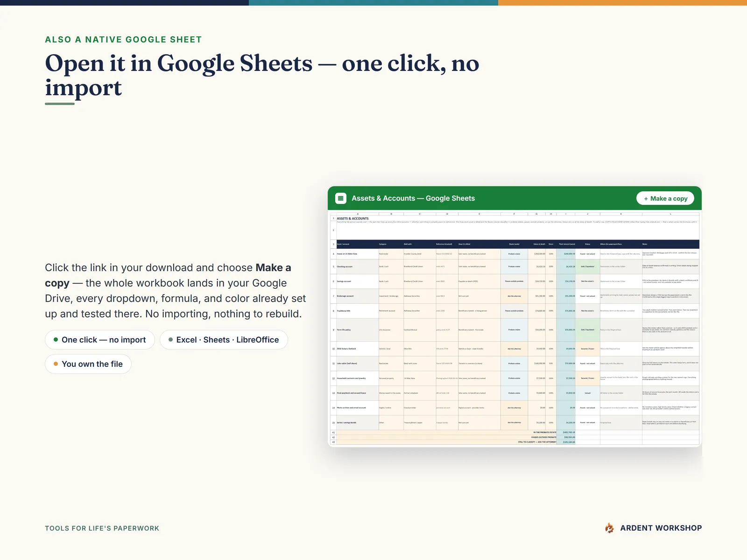747x560 pixels.
Task: Click the 'TOOLS FOR LIFE'S PAPERWORK' footer text
Action: (x=102, y=528)
